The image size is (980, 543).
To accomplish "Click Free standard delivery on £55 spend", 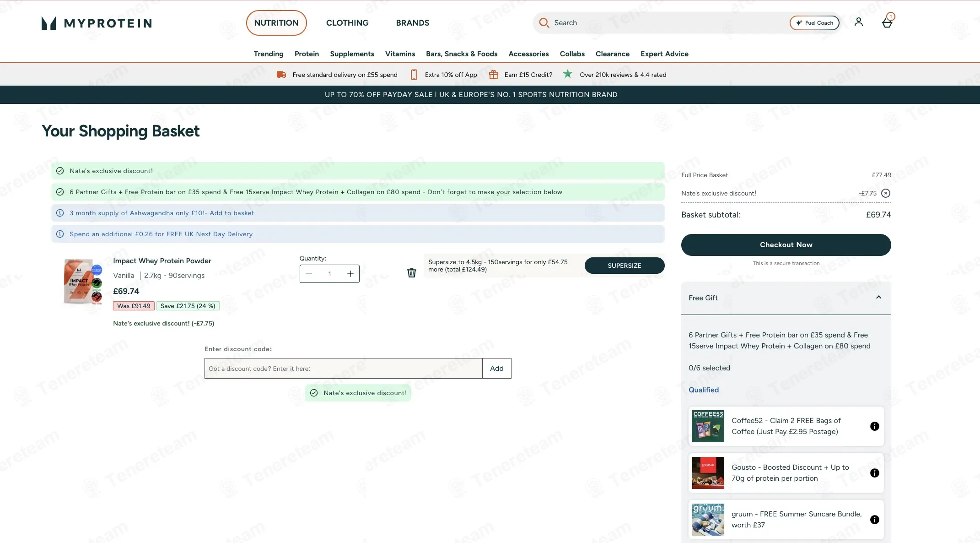I will (x=345, y=75).
